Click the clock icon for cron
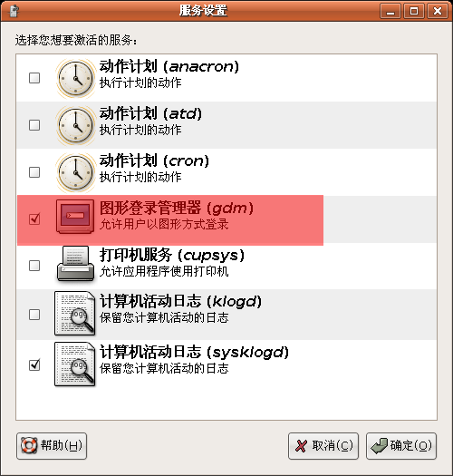Viewport: 453px width, 476px height. click(x=75, y=172)
